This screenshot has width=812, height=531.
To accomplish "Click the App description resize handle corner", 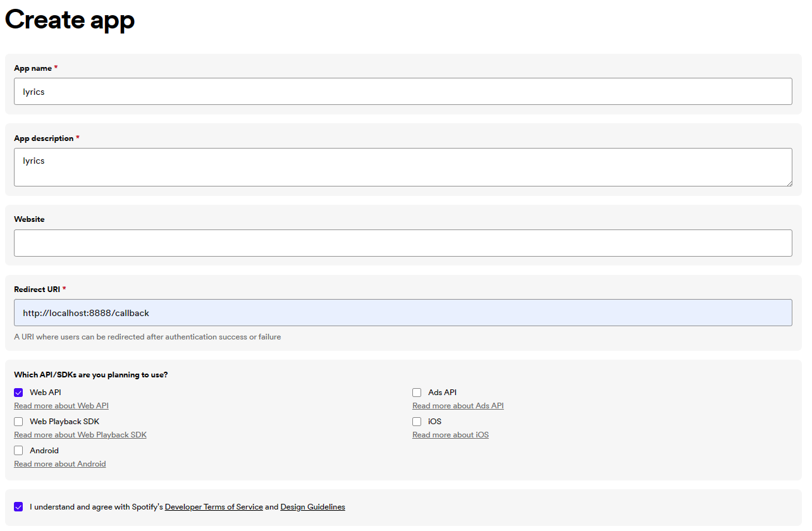I will pyautogui.click(x=789, y=183).
